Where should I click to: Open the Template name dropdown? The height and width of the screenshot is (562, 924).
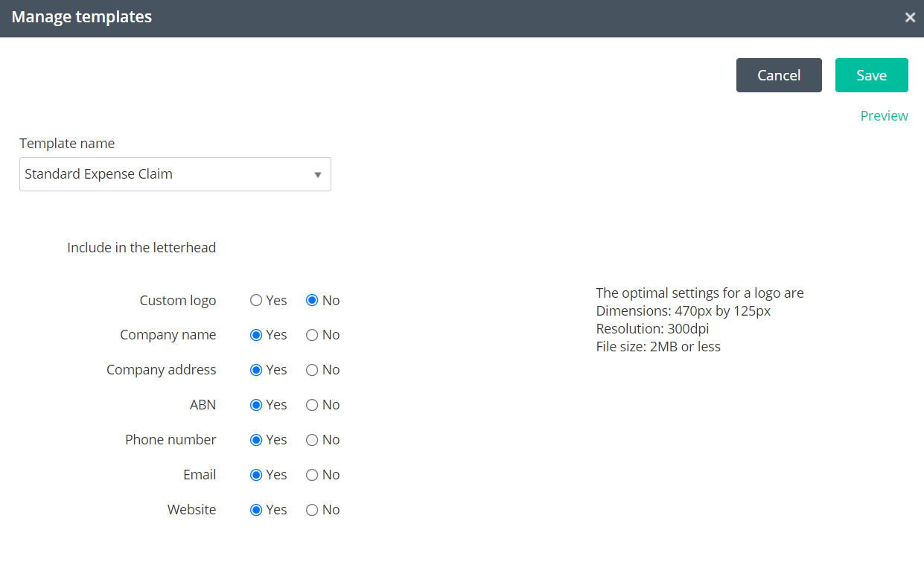tap(175, 174)
